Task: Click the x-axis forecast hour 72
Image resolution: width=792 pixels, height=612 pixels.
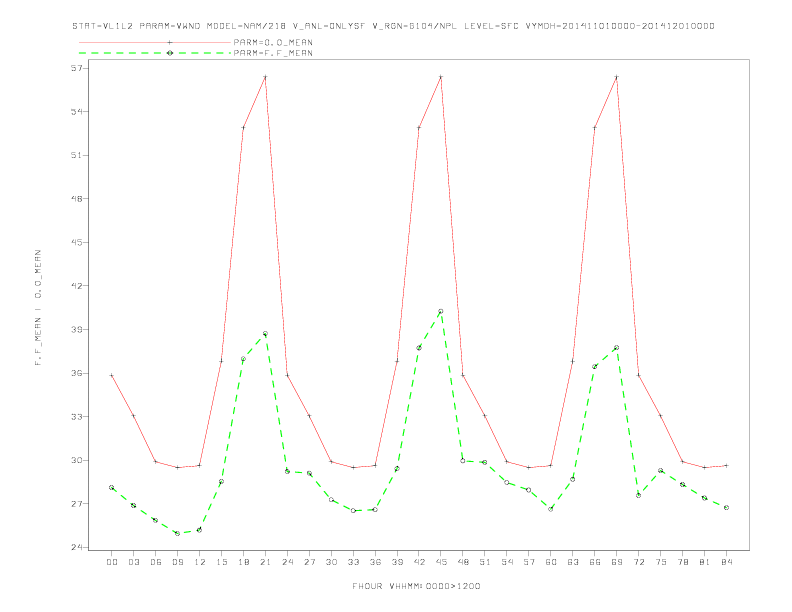Action: point(638,562)
